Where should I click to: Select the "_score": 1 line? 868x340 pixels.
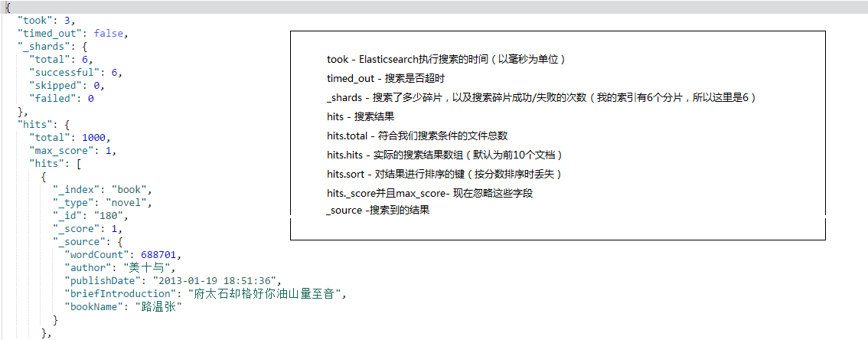pos(87,229)
